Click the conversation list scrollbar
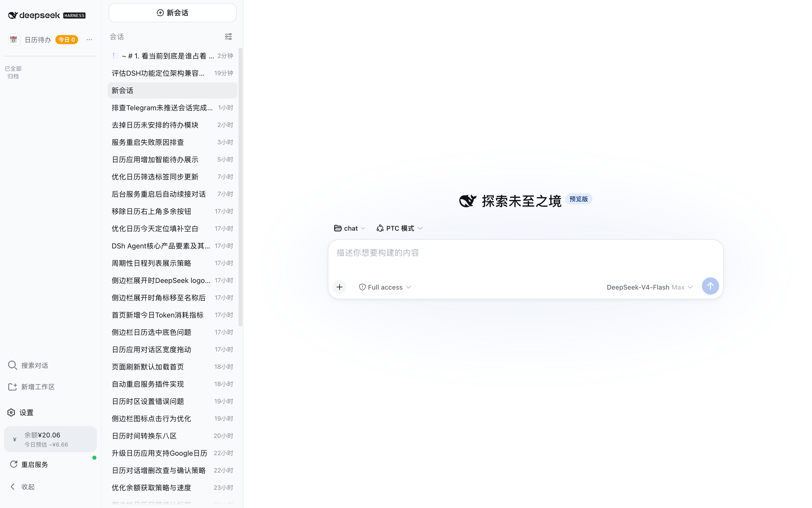This screenshot has height=508, width=812. pyautogui.click(x=241, y=187)
